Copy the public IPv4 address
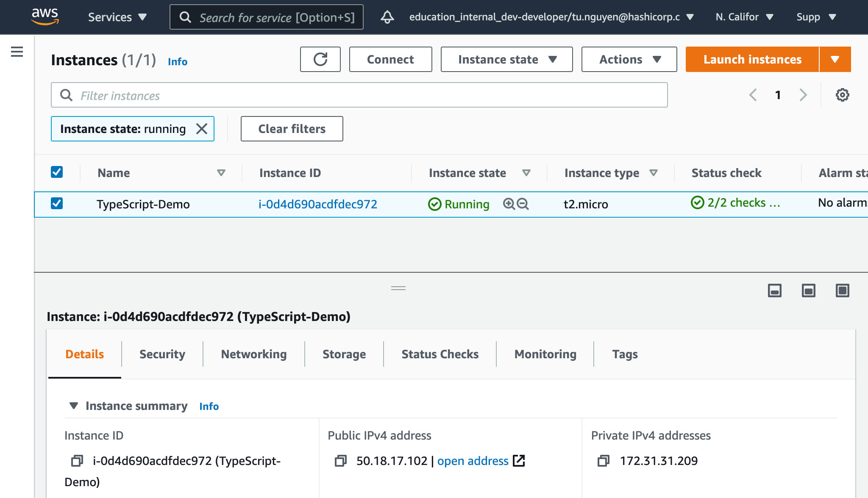 (x=340, y=462)
